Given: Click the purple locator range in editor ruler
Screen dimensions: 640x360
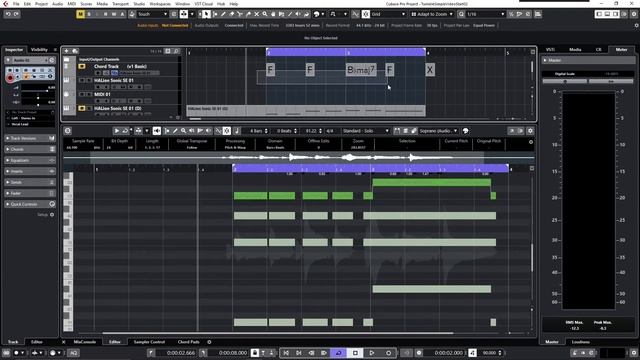Looking at the screenshot, I should (x=370, y=169).
